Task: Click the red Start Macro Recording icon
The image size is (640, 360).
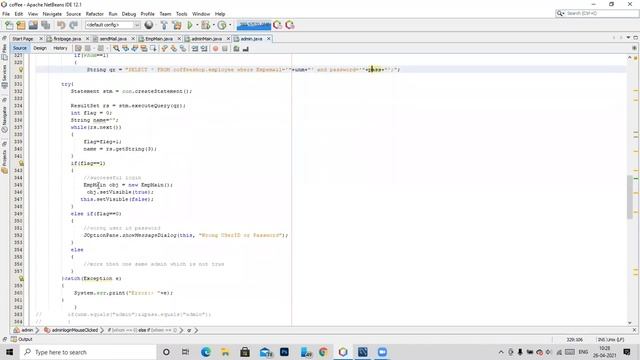Action: click(216, 49)
